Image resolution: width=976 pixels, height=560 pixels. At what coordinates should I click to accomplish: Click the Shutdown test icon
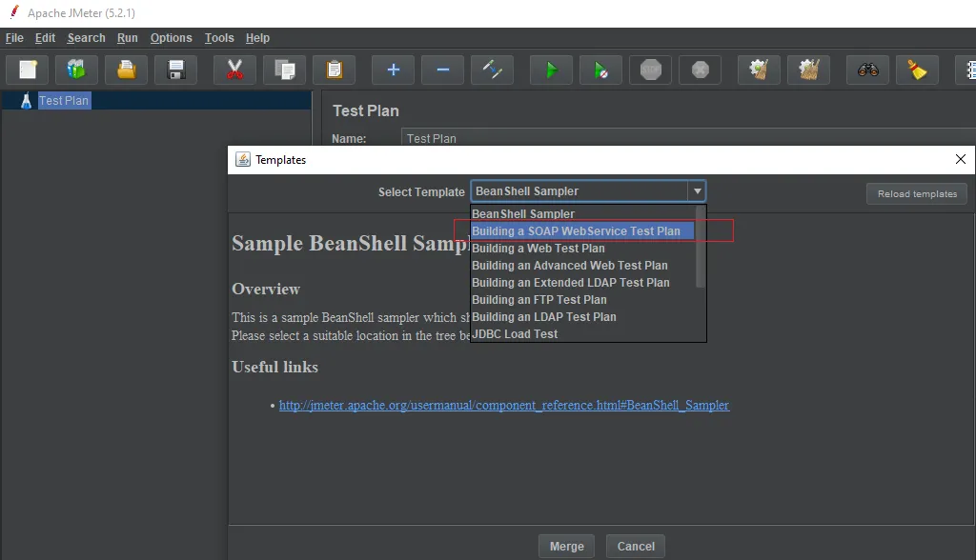(701, 70)
